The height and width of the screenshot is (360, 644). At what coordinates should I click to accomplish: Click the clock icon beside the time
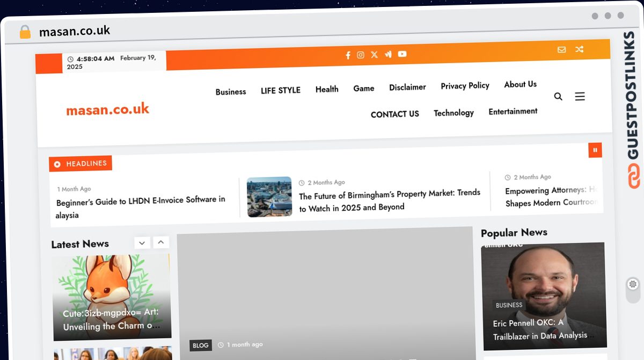coord(70,60)
